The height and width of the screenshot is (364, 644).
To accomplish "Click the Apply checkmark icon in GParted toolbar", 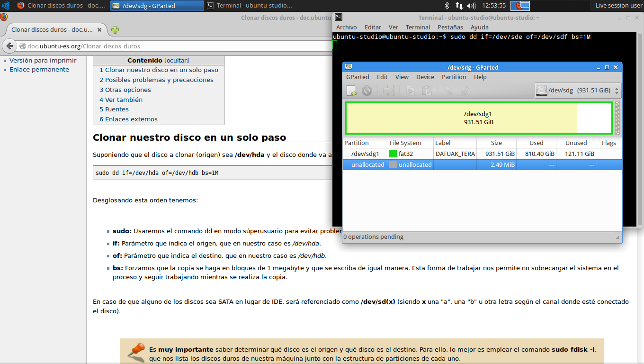I will (465, 91).
